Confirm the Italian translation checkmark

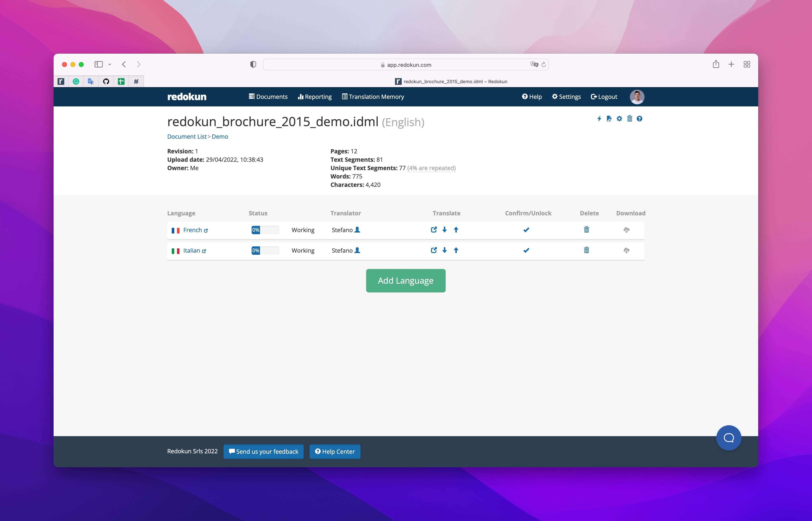coord(526,251)
